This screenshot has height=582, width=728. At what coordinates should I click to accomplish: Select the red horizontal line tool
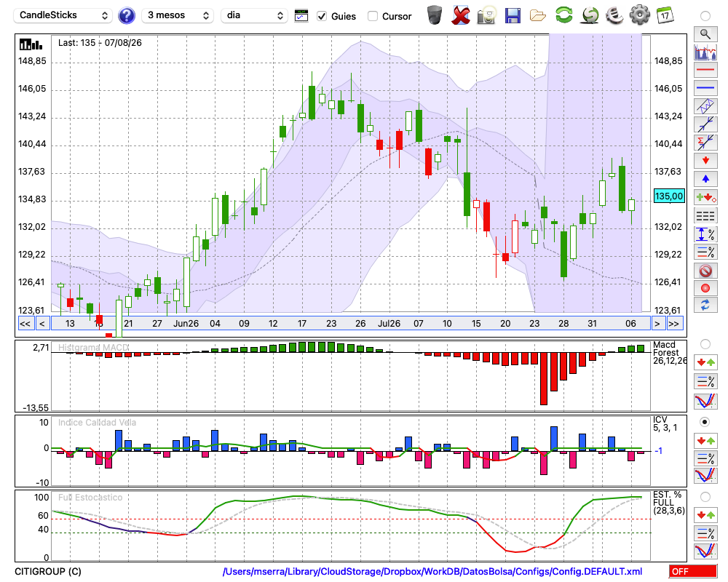[705, 70]
